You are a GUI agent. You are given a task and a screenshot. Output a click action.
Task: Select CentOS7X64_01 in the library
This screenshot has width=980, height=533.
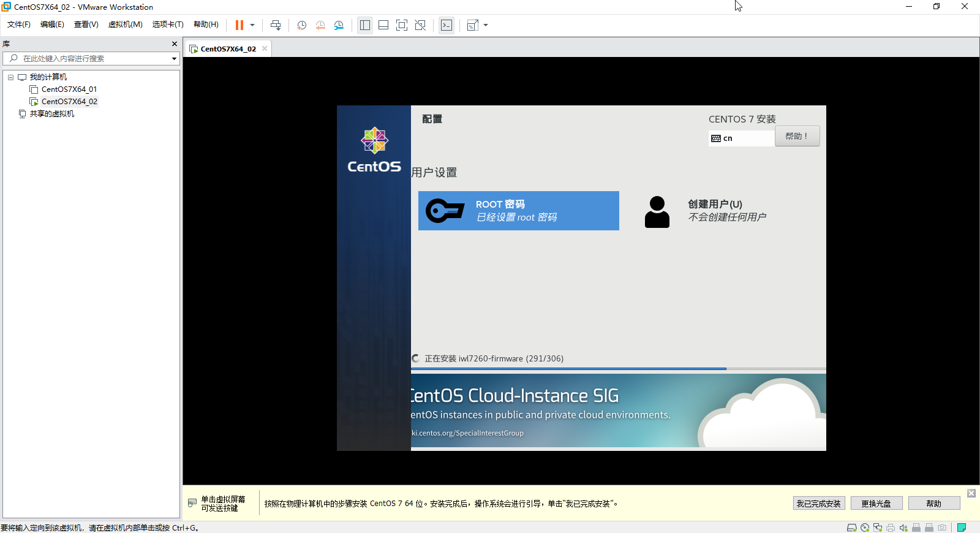pyautogui.click(x=69, y=89)
